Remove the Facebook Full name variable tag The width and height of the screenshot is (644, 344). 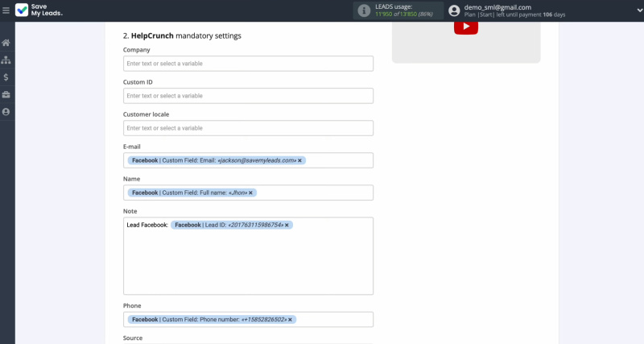point(250,193)
